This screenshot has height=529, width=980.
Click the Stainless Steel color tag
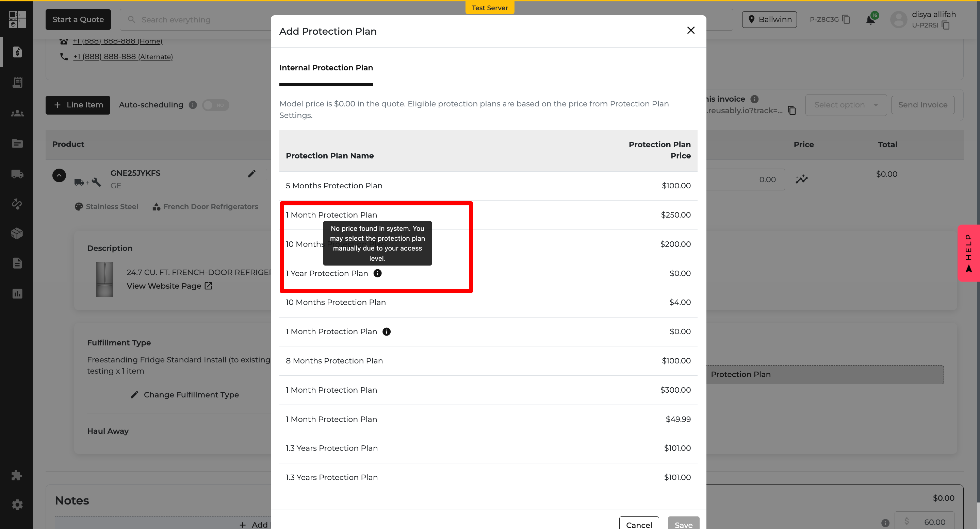pyautogui.click(x=106, y=206)
